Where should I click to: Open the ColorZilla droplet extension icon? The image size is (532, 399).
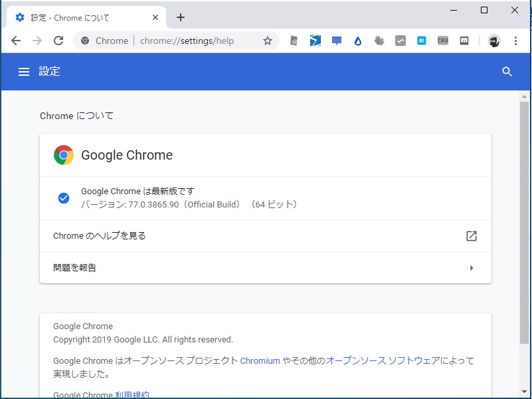coord(357,41)
